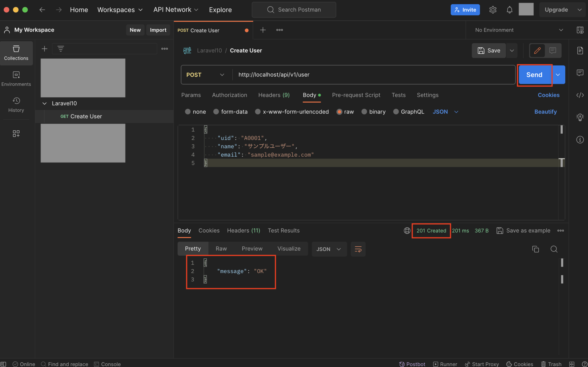
Task: Open Postbot from the status bar
Action: (413, 364)
